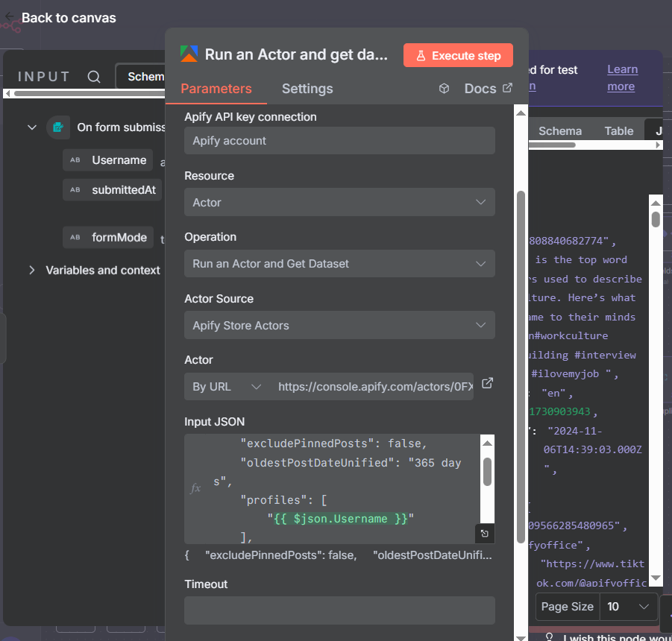672x641 pixels.
Task: Open the Resource dropdown
Action: [x=339, y=203]
